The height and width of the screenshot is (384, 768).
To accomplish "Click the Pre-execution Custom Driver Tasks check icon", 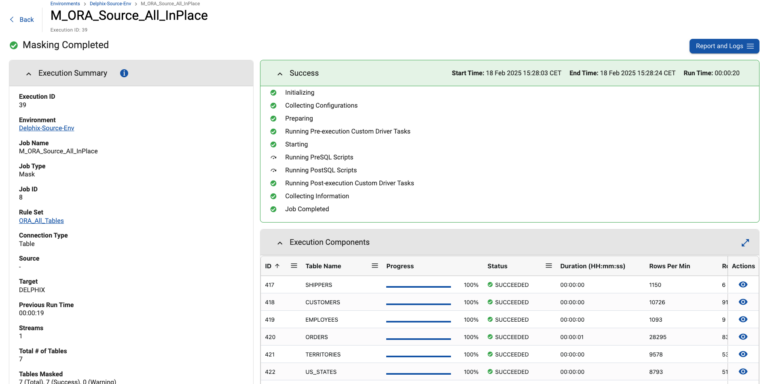I will [273, 131].
